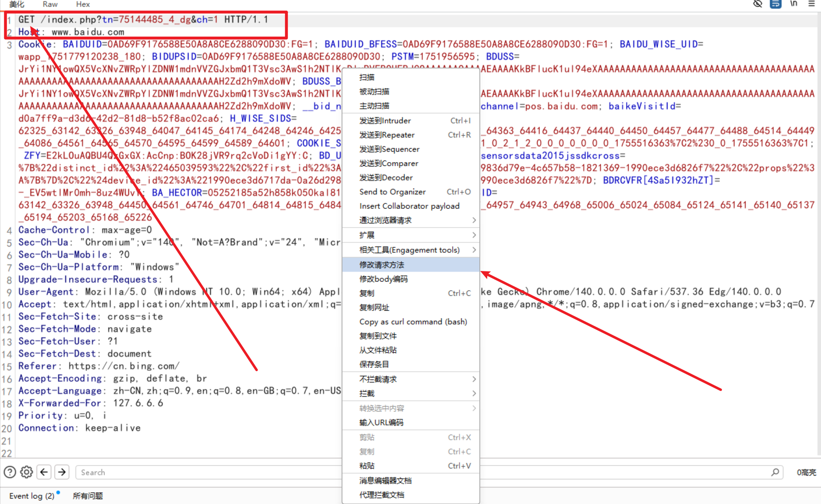This screenshot has width=821, height=504.
Task: Open the Event log (2) panel
Action: [31, 496]
